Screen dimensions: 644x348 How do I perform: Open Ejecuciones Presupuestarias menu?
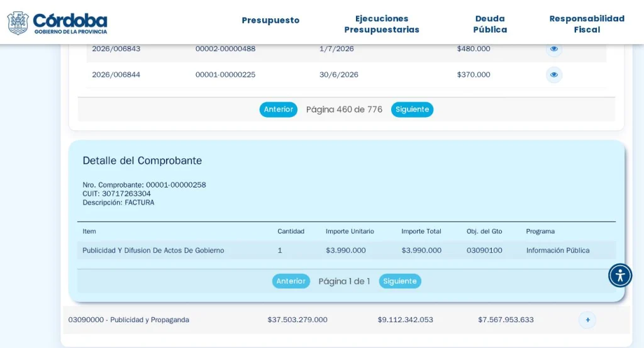pos(382,24)
